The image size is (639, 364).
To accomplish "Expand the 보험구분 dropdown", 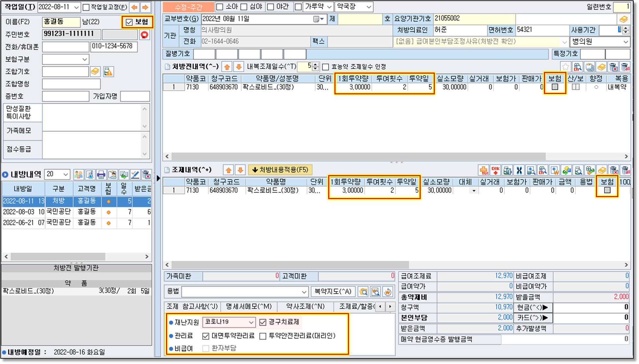I will [85, 59].
